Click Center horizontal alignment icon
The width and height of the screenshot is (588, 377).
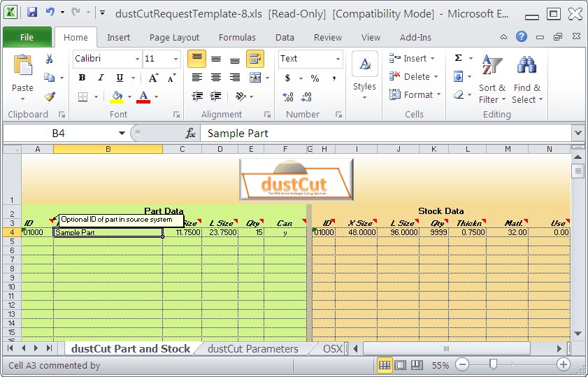215,78
